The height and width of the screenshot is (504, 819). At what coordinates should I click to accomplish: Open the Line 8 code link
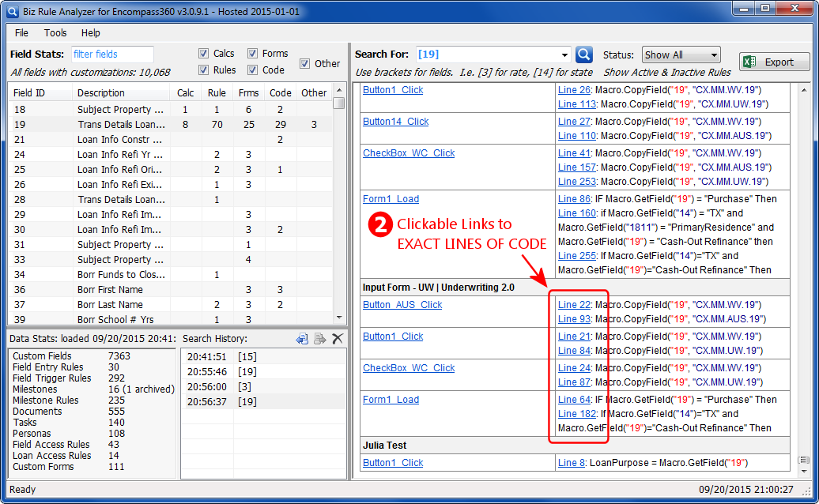572,463
